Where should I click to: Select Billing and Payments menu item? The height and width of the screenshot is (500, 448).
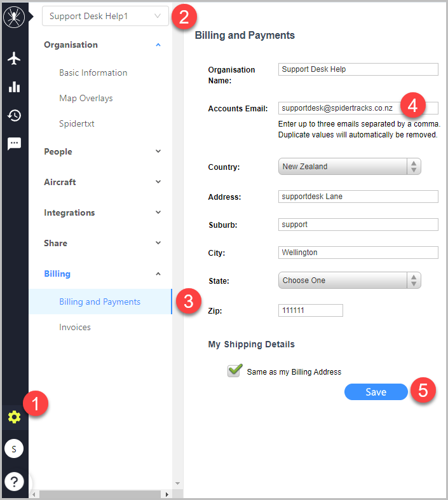pyautogui.click(x=100, y=302)
